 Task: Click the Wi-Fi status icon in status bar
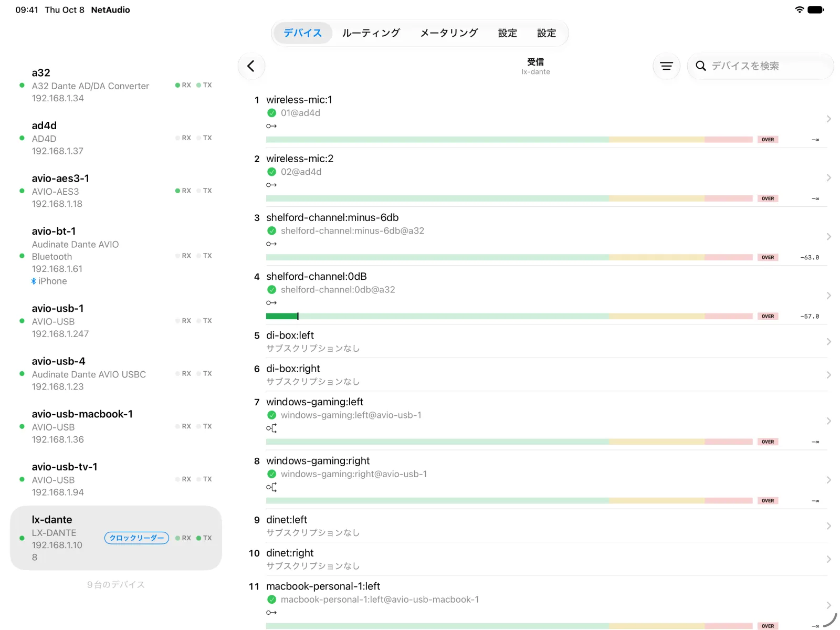(800, 9)
